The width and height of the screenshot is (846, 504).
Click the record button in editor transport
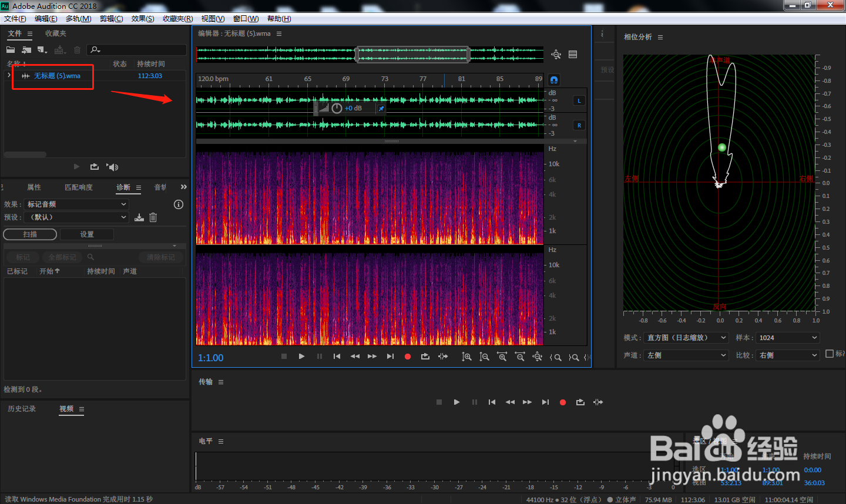click(408, 357)
